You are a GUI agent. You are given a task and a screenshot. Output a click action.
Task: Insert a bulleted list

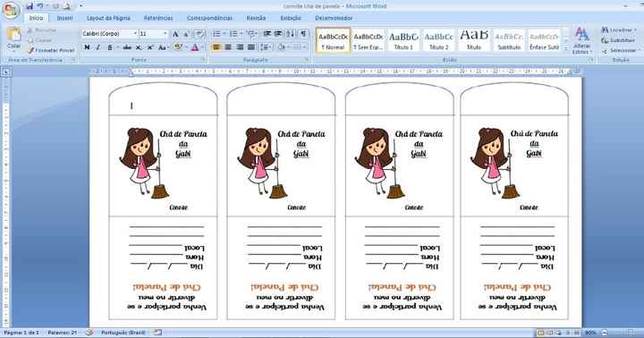[216, 34]
